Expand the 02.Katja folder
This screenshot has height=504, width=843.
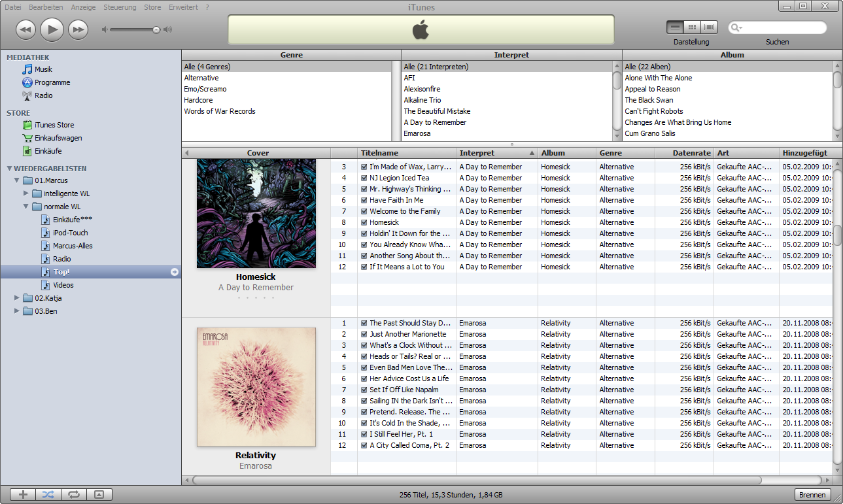click(x=16, y=298)
